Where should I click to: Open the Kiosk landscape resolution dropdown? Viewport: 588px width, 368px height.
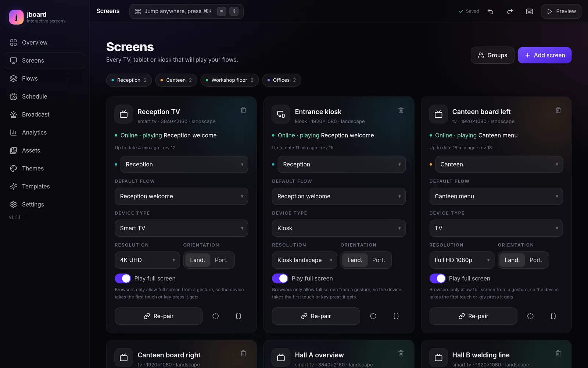pos(304,260)
